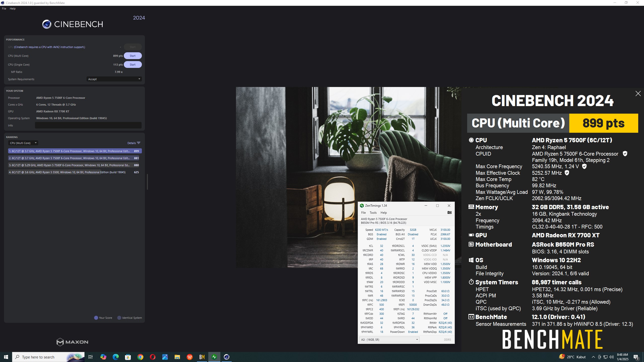Open ZenTimings Help menu
The image size is (644, 362).
pyautogui.click(x=384, y=213)
